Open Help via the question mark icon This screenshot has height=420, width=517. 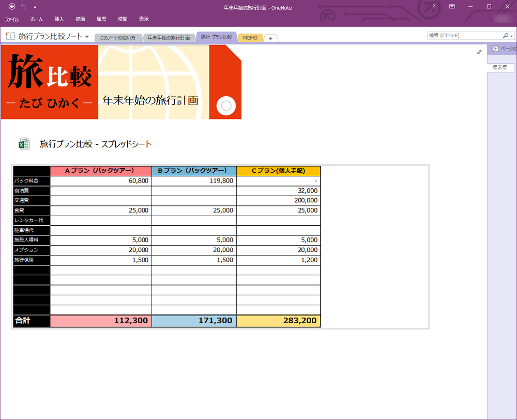(x=433, y=7)
